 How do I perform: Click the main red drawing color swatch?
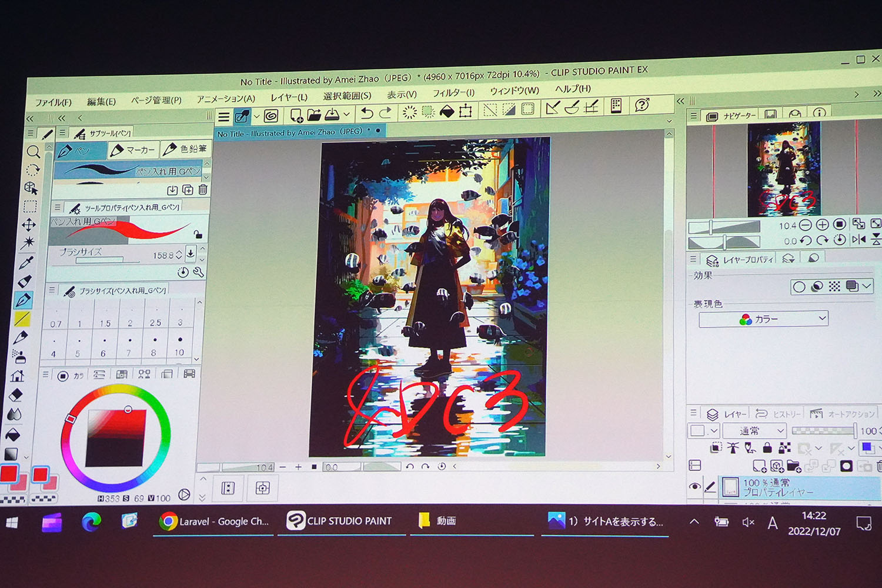pyautogui.click(x=8, y=474)
